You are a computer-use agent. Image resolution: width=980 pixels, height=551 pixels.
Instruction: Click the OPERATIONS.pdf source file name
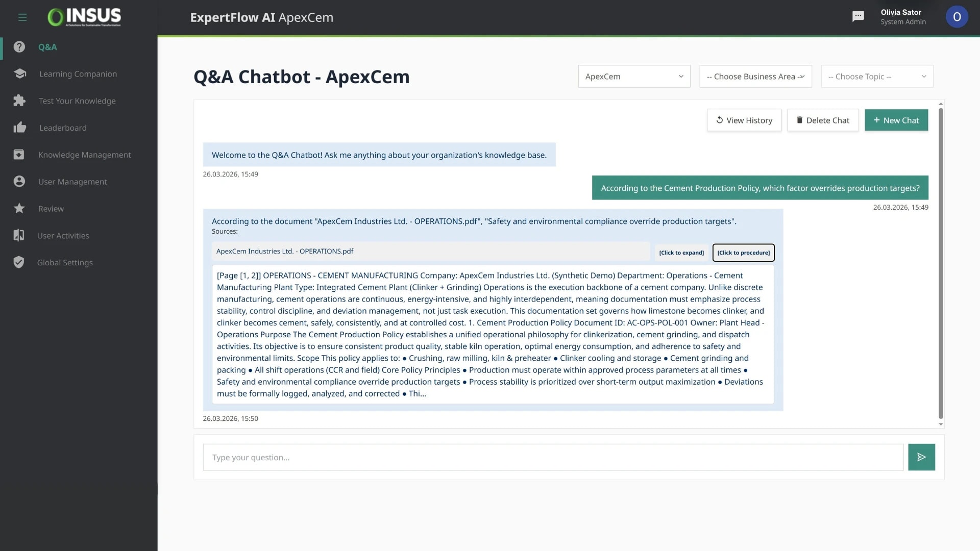click(x=285, y=251)
